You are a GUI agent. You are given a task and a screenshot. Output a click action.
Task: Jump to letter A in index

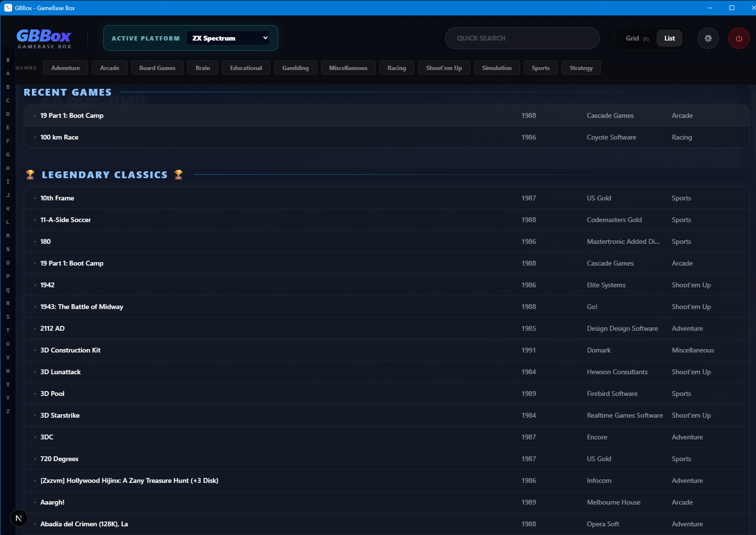tap(8, 73)
